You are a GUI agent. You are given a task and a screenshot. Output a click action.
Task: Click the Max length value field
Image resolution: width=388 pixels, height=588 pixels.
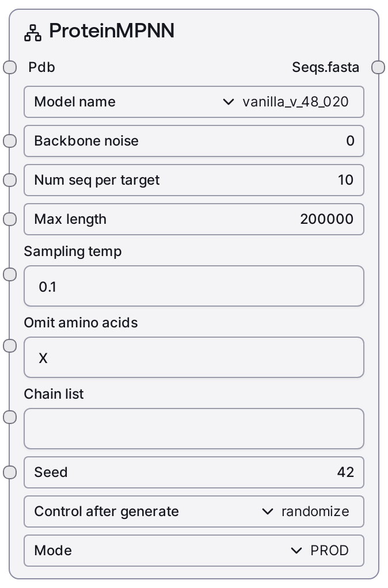(193, 219)
